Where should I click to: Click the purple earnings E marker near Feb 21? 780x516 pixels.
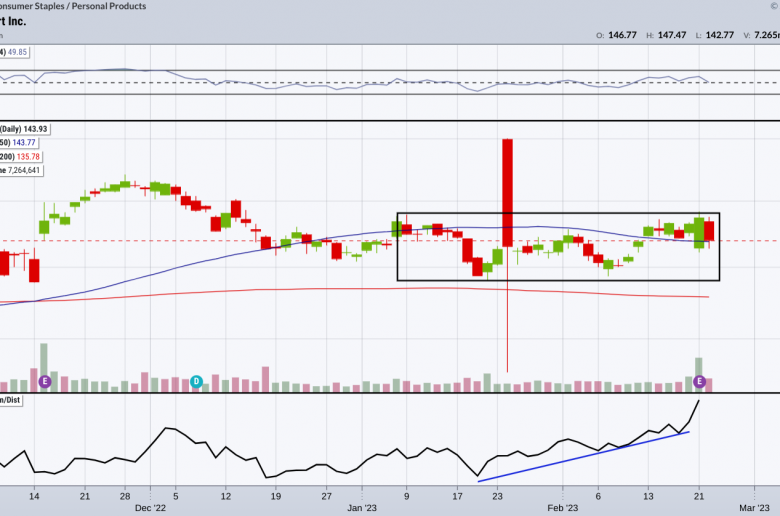[699, 382]
